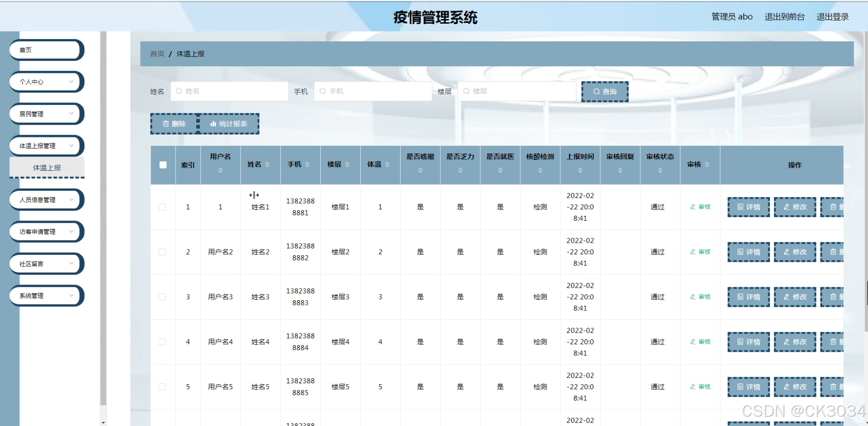The width and height of the screenshot is (868, 426).
Task: Click the 查询 search button
Action: 605,91
